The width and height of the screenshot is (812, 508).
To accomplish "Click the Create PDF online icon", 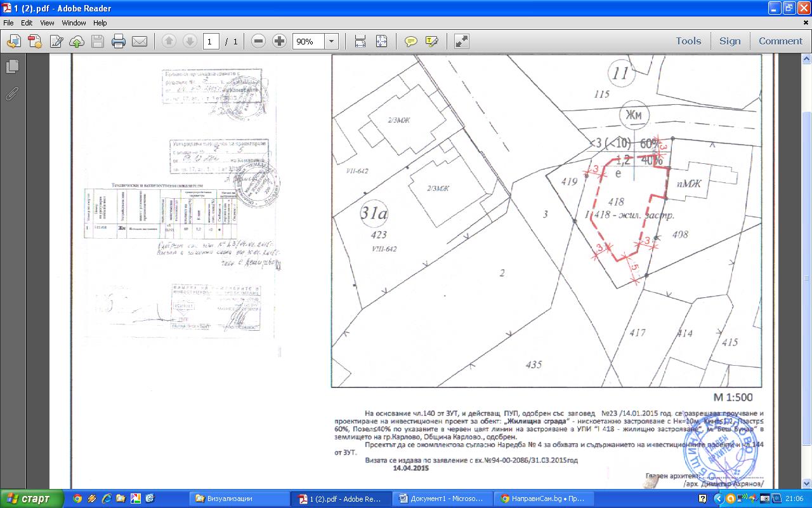I will (x=34, y=42).
